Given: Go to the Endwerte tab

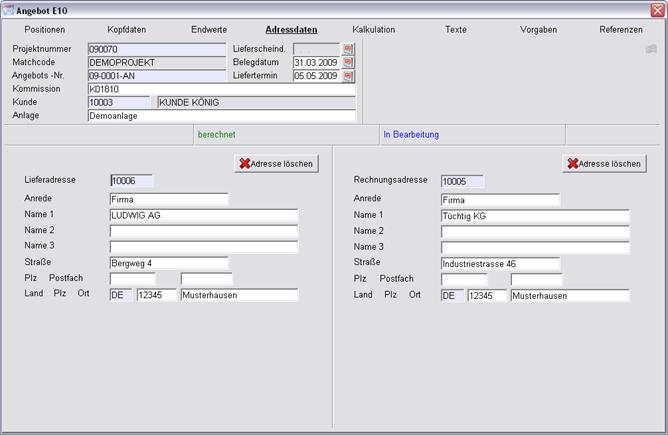Looking at the screenshot, I should 208,30.
